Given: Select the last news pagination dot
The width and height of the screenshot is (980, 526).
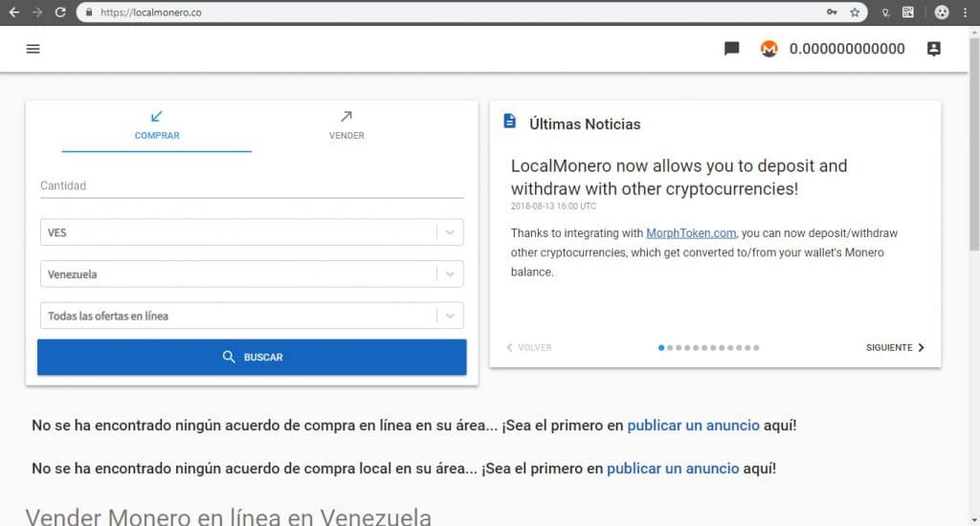Looking at the screenshot, I should pos(756,348).
